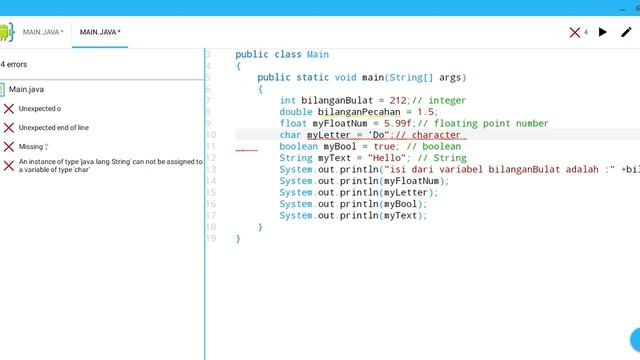Viewport: 640px width, 360px height.
Task: Click the red squiggle error marker on line 11
Action: (247, 150)
